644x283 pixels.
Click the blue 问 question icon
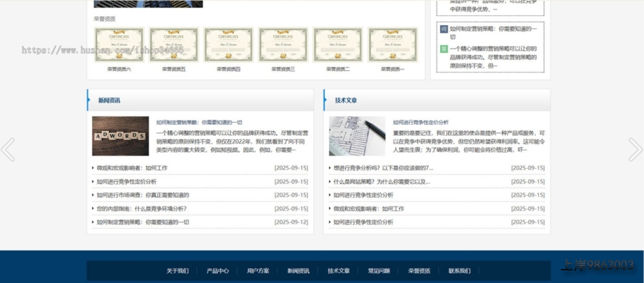coord(444,29)
